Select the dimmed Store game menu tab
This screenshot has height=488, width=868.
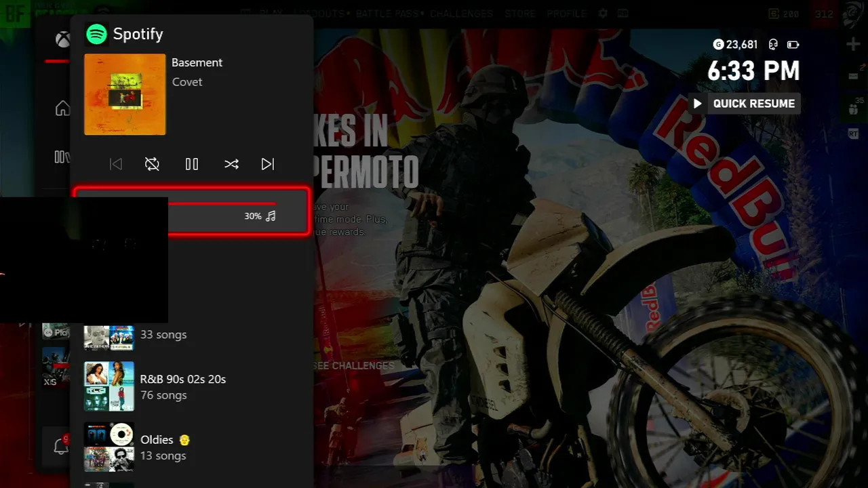pyautogui.click(x=520, y=14)
